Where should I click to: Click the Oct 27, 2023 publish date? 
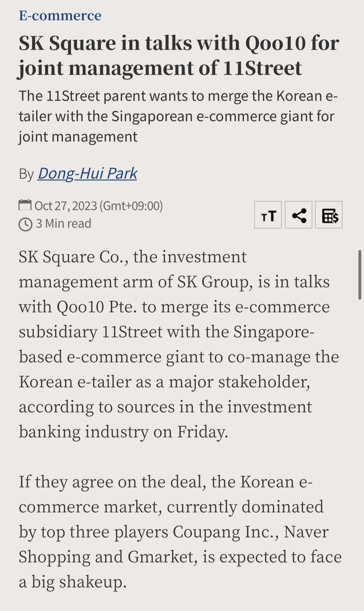click(x=66, y=206)
